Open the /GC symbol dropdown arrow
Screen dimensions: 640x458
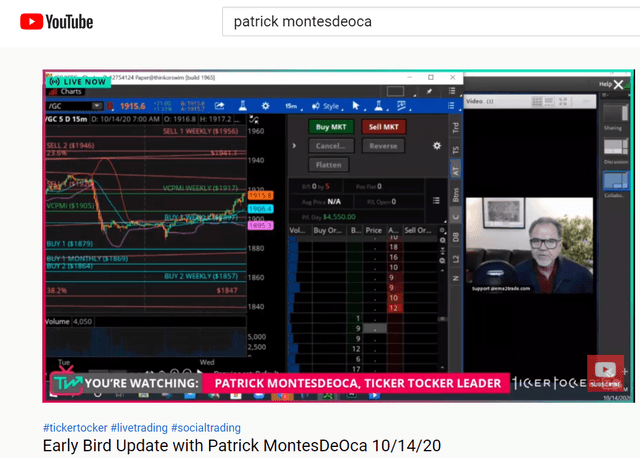click(x=97, y=106)
